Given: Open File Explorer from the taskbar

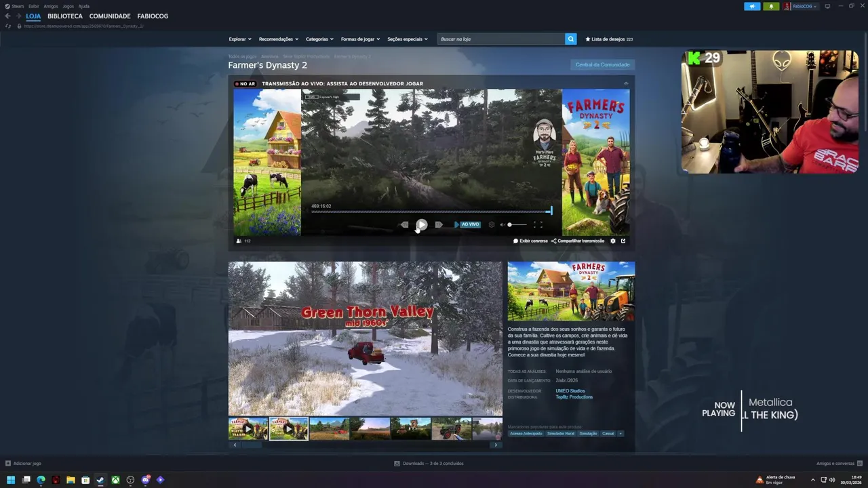Looking at the screenshot, I should click(71, 480).
